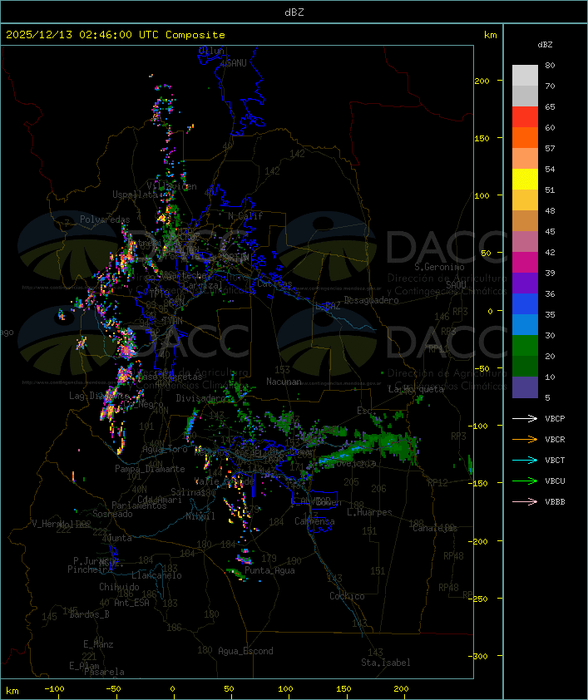Pick the slate 5-10 dBZ swatch
Screen dimensions: 588x700
click(525, 387)
